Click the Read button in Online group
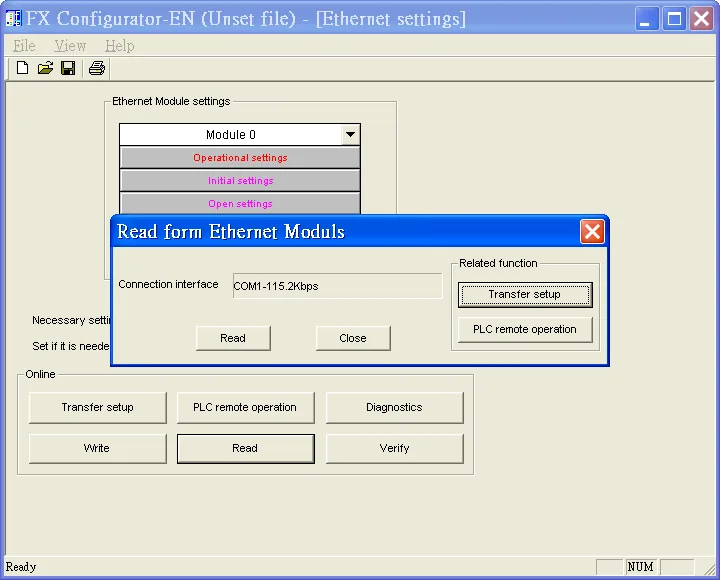The height and width of the screenshot is (580, 720). 245,448
